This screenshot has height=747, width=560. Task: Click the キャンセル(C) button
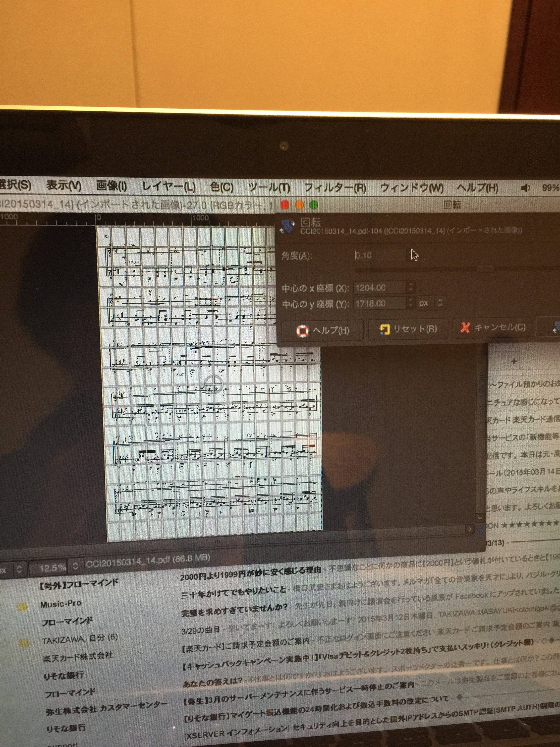pyautogui.click(x=493, y=327)
